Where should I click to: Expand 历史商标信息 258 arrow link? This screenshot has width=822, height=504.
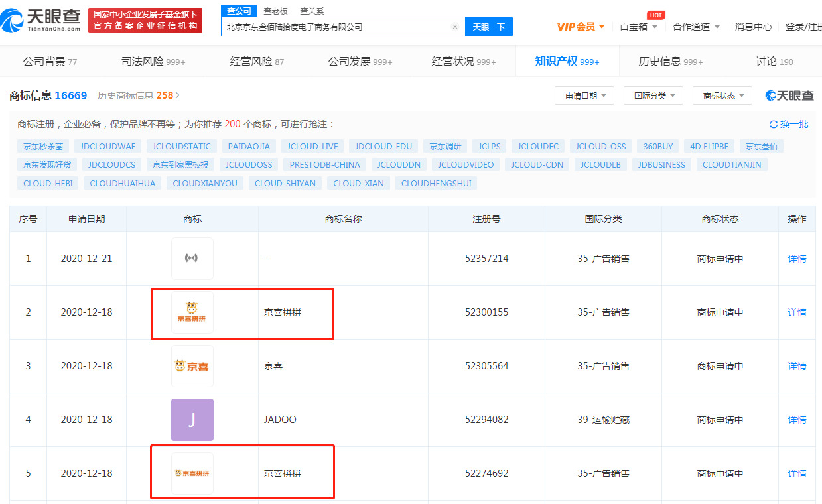point(139,95)
